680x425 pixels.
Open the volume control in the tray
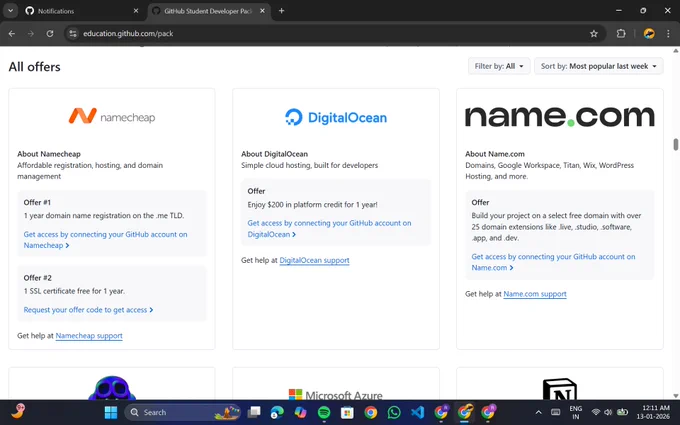pyautogui.click(x=608, y=412)
